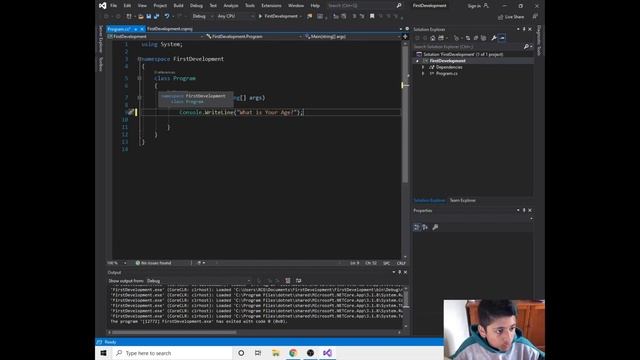Screen dimensions: 640x360
Task: Click the taskbar search box
Action: 172,353
